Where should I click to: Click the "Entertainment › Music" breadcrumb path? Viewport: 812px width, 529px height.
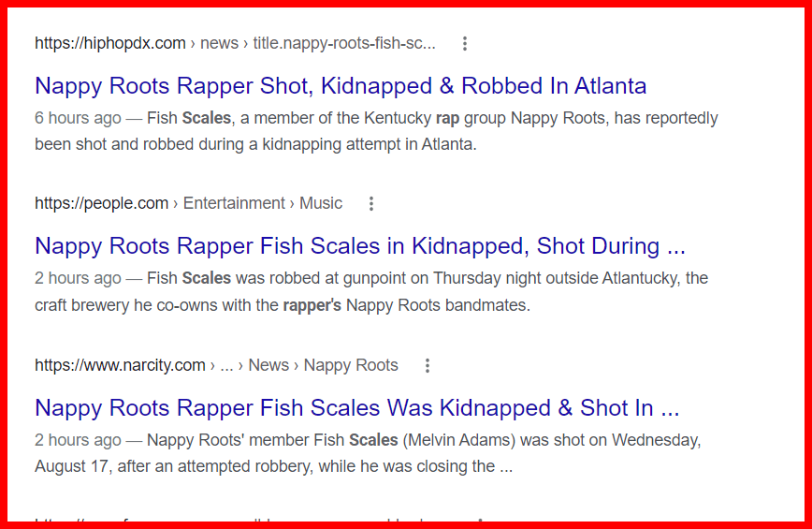pos(263,203)
